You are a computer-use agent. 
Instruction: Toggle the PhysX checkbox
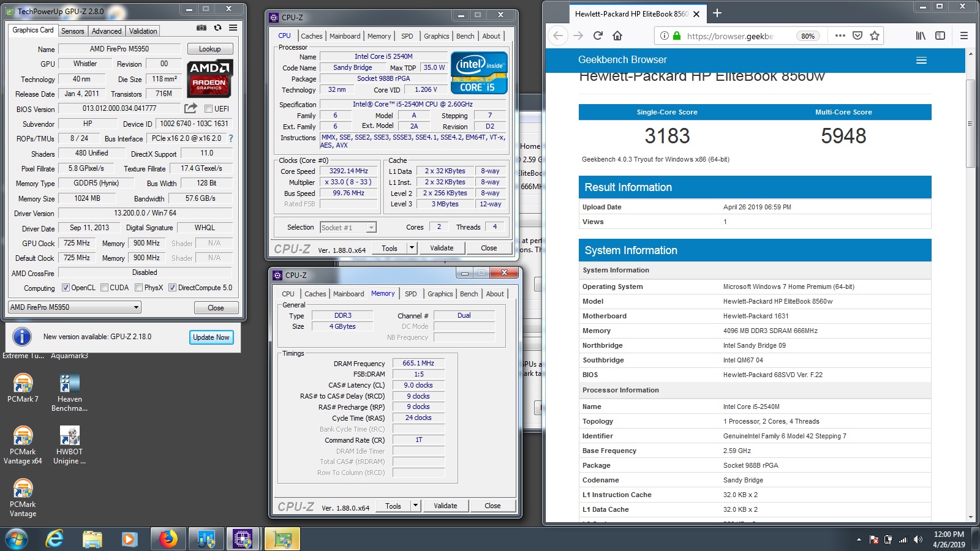click(x=139, y=287)
